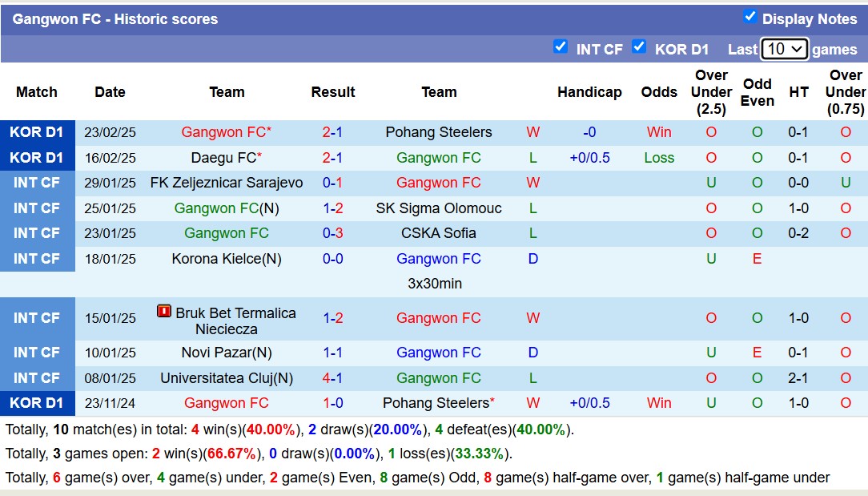Click the +0/0.5 handicap value
The width and height of the screenshot is (868, 496).
click(x=590, y=158)
